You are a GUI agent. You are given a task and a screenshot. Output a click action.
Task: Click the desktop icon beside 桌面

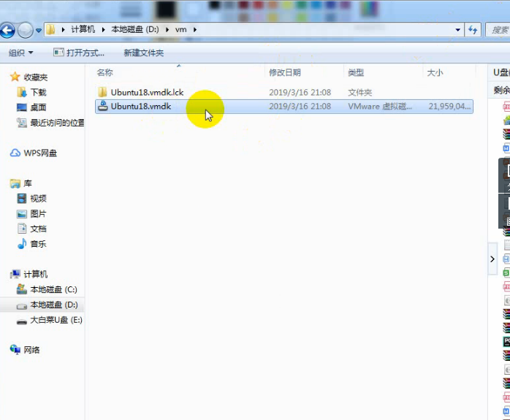click(22, 107)
